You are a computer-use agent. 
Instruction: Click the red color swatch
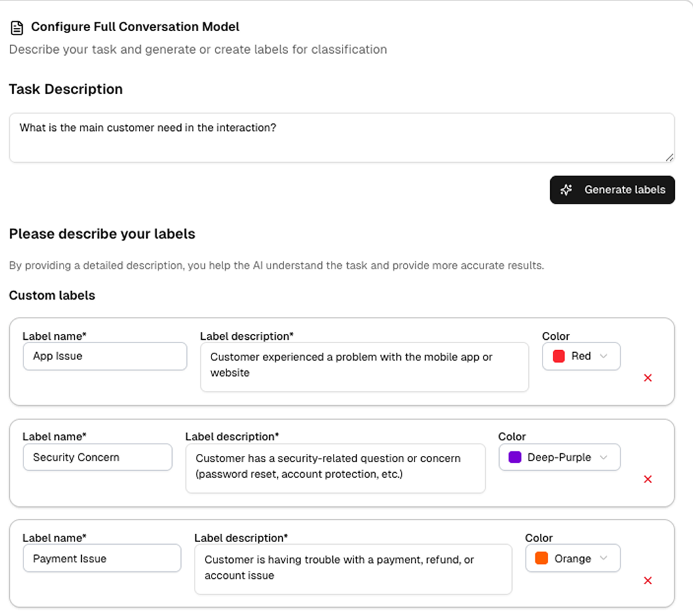click(559, 357)
